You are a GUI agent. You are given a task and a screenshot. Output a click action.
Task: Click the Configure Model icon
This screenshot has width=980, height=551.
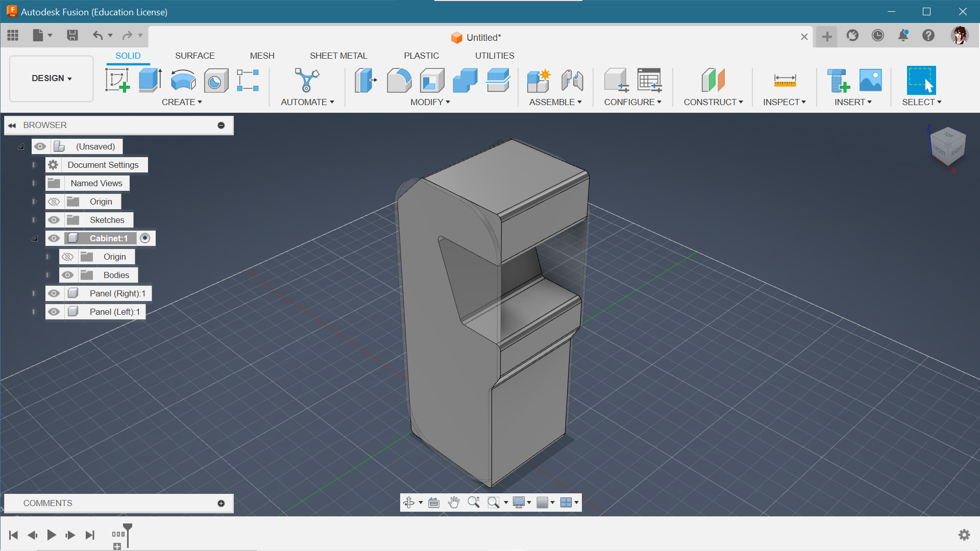(616, 80)
